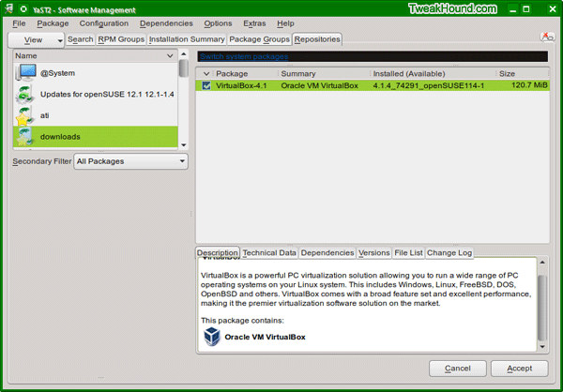Switch to the Installation Summary tab
The width and height of the screenshot is (563, 392).
pos(187,39)
